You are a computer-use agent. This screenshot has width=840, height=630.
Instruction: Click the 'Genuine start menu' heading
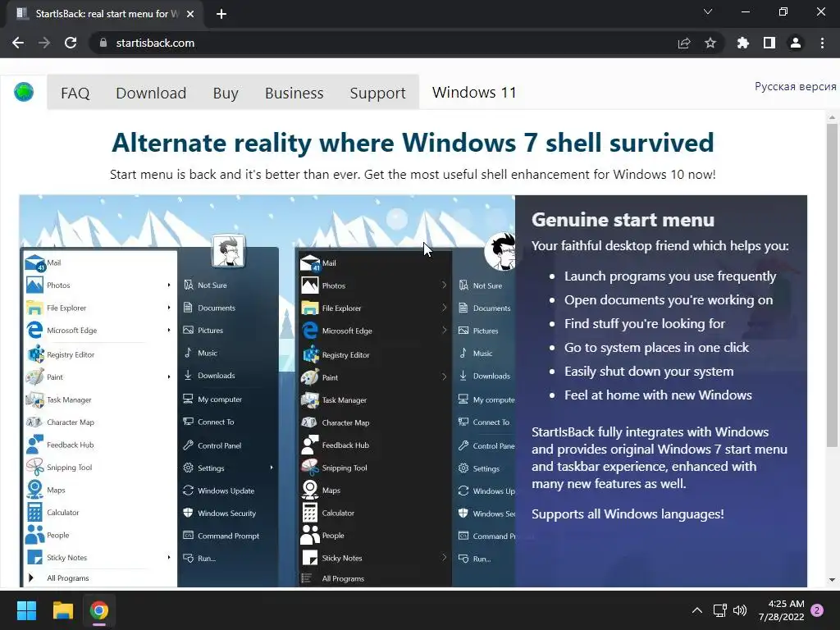click(x=623, y=220)
